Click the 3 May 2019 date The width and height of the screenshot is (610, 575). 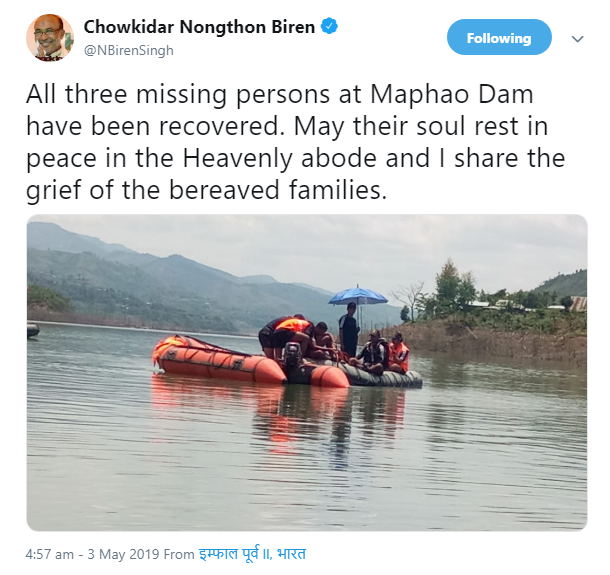coord(123,554)
